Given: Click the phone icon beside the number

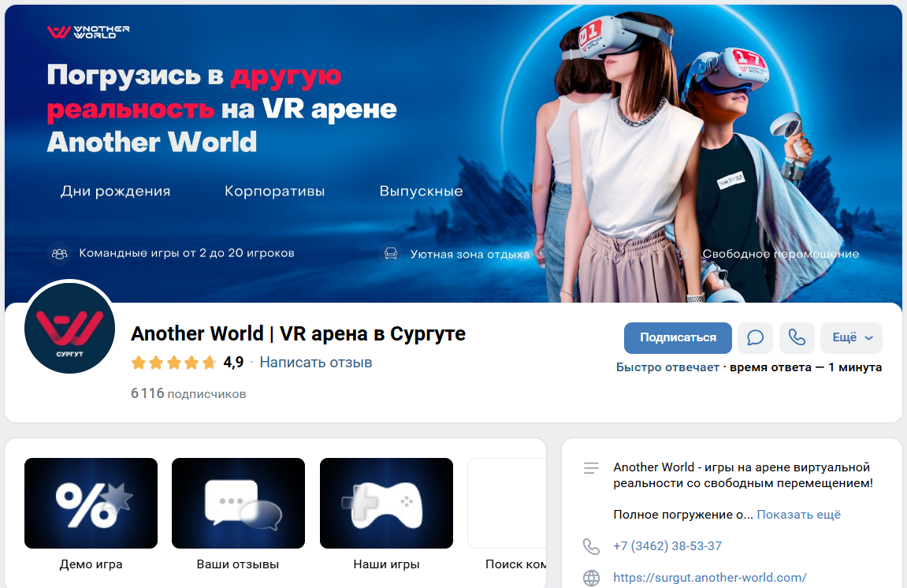Looking at the screenshot, I should (591, 546).
